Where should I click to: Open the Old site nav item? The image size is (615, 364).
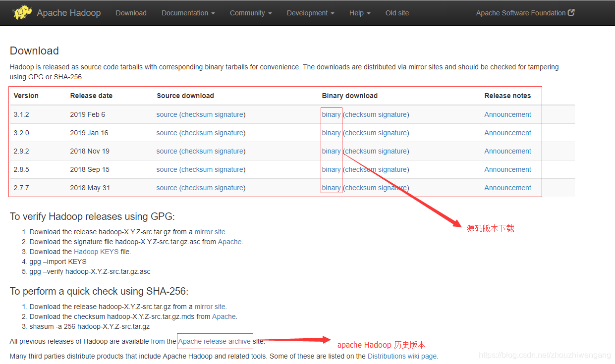click(397, 13)
